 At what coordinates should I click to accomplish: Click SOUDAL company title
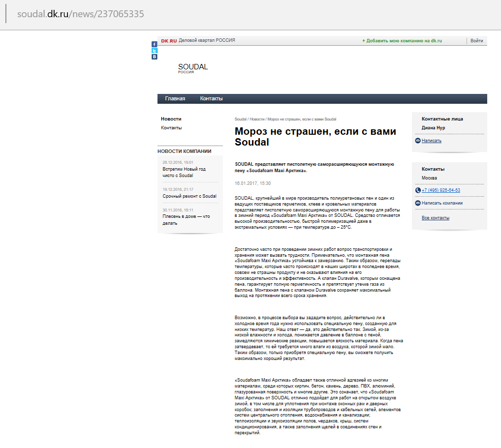tap(192, 67)
